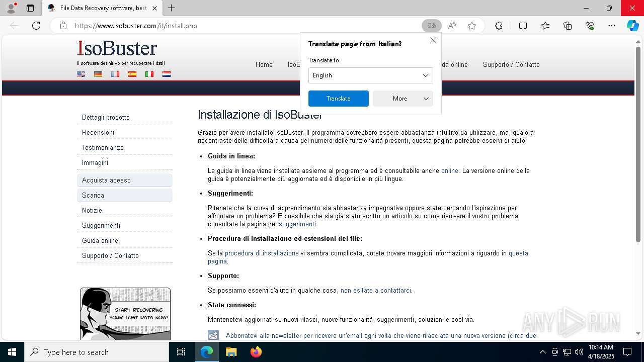Click Acquista adesso sidebar item
The width and height of the screenshot is (644, 362).
click(125, 180)
